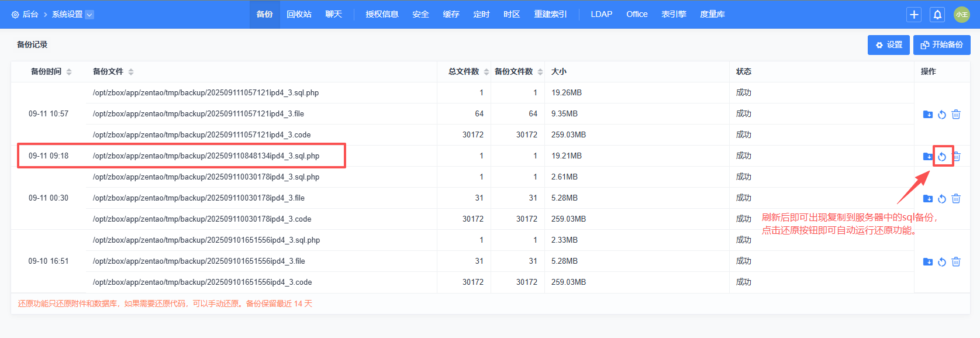The image size is (980, 338).
Task: Sort by 备份文件 column
Action: coord(130,72)
